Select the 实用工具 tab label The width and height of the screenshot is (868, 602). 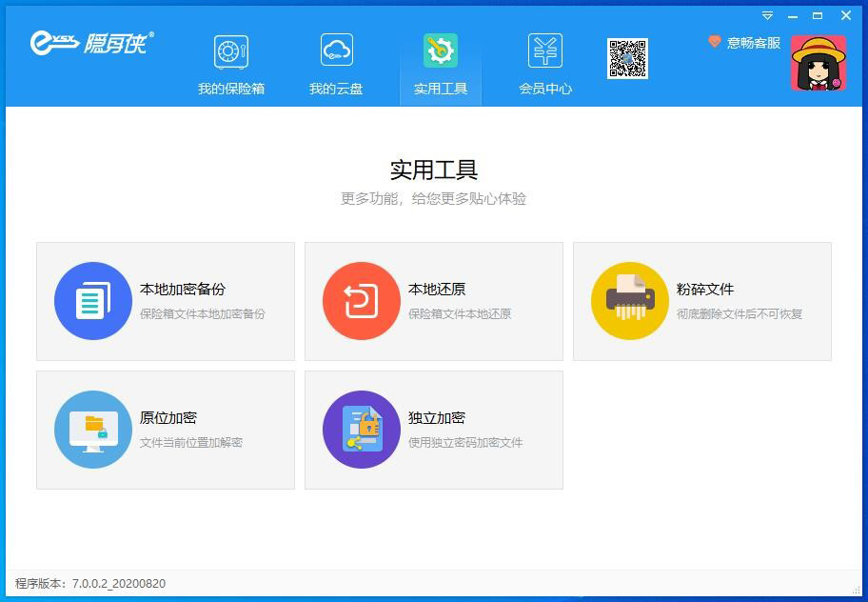coord(441,89)
